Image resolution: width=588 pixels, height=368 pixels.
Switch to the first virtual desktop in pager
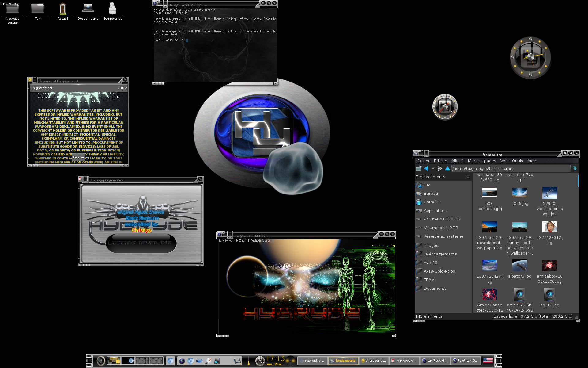[x=114, y=361]
